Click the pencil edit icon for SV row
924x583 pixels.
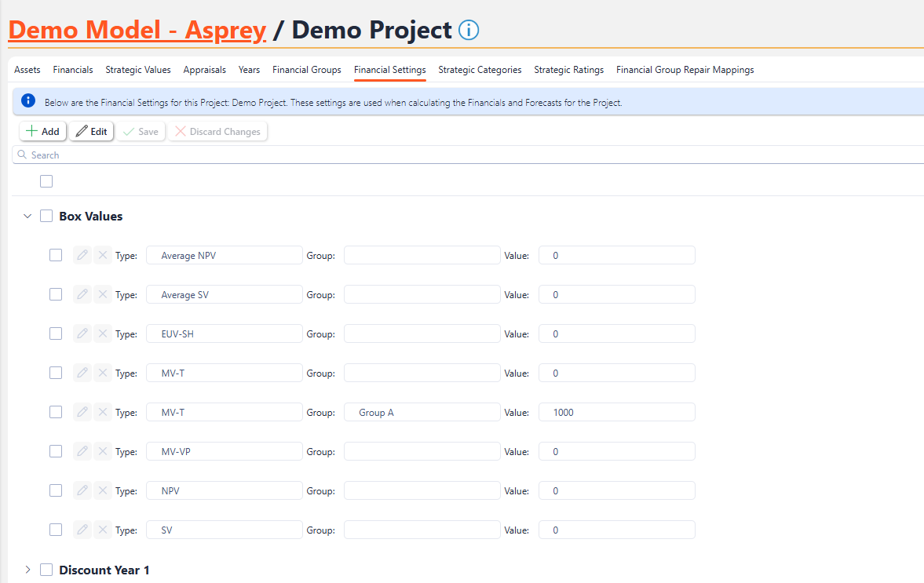point(82,530)
